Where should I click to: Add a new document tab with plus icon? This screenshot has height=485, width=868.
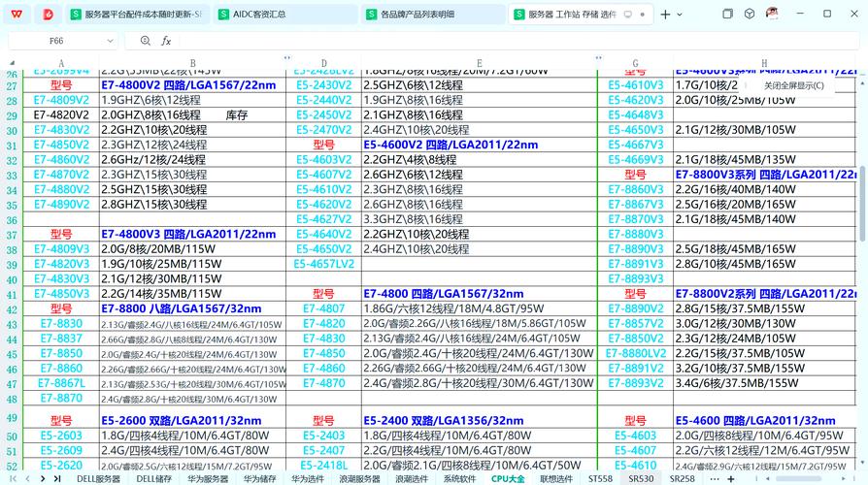(665, 15)
